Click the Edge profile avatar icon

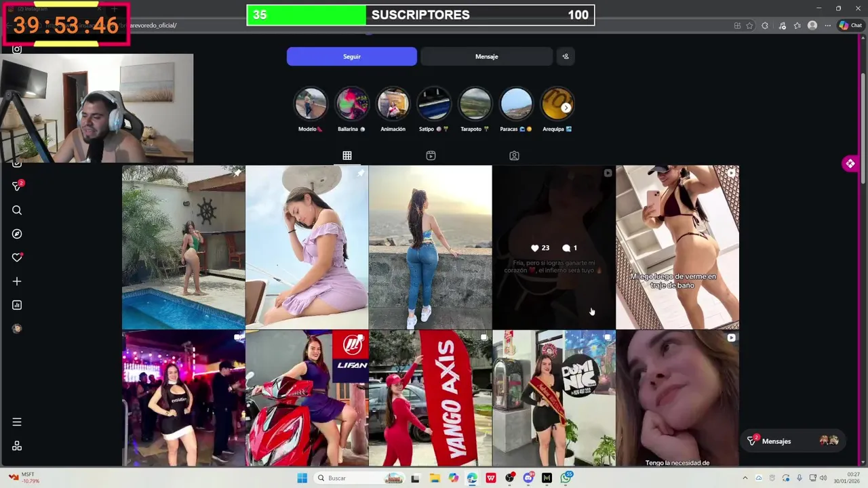click(x=812, y=26)
